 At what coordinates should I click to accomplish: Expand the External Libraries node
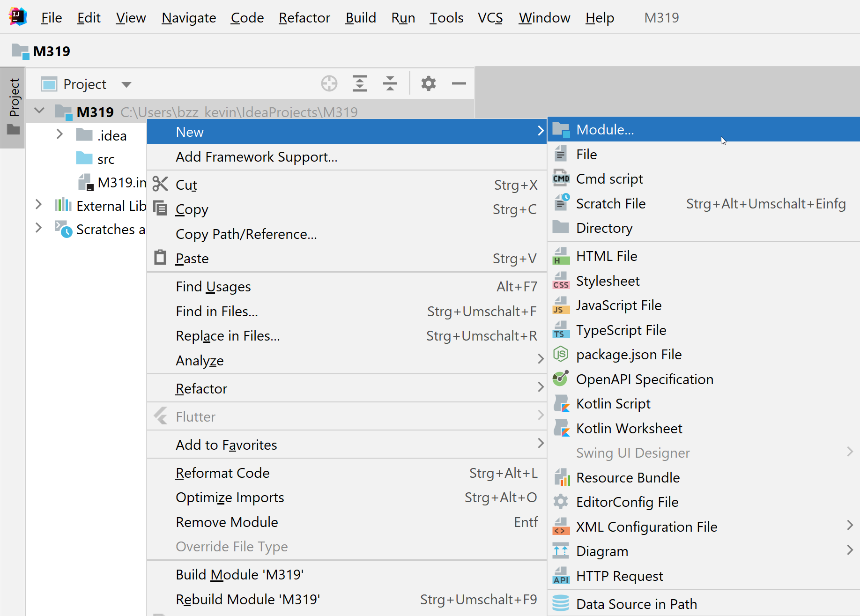click(x=39, y=205)
